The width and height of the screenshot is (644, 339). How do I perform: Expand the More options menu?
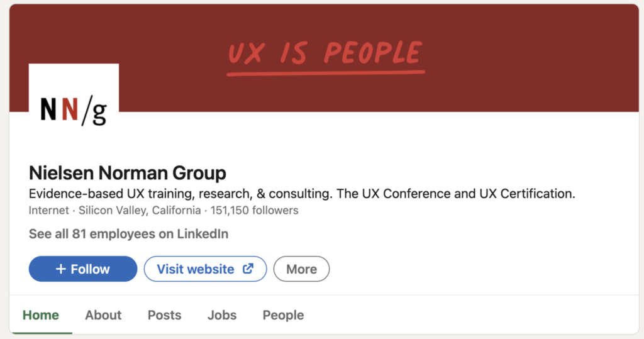(301, 269)
